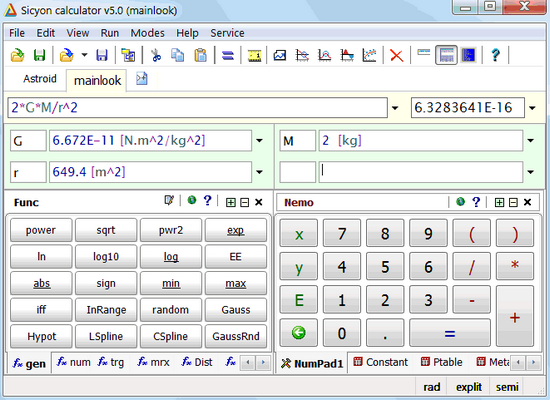Expand the formula expression dropdown
The image size is (550, 400).
[395, 108]
